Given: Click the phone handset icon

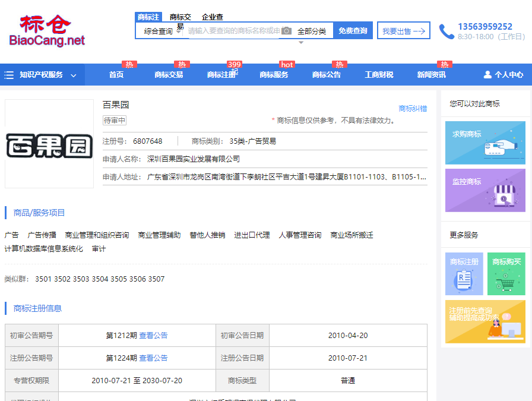Looking at the screenshot, I should coord(446,31).
